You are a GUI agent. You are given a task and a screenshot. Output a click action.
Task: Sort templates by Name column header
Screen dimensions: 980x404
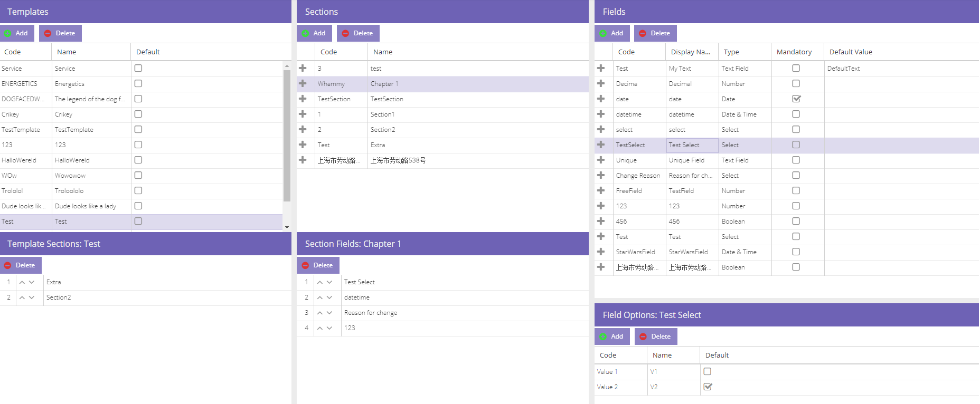[x=91, y=52]
